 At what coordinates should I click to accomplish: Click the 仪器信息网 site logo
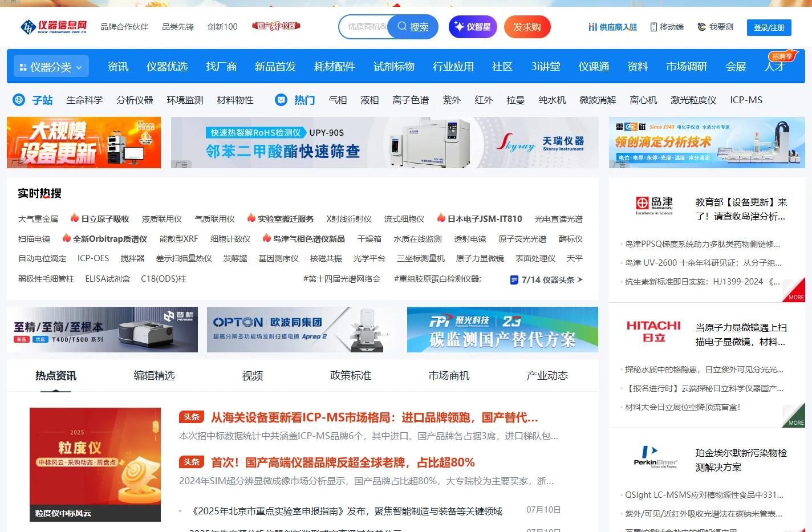coord(53,27)
